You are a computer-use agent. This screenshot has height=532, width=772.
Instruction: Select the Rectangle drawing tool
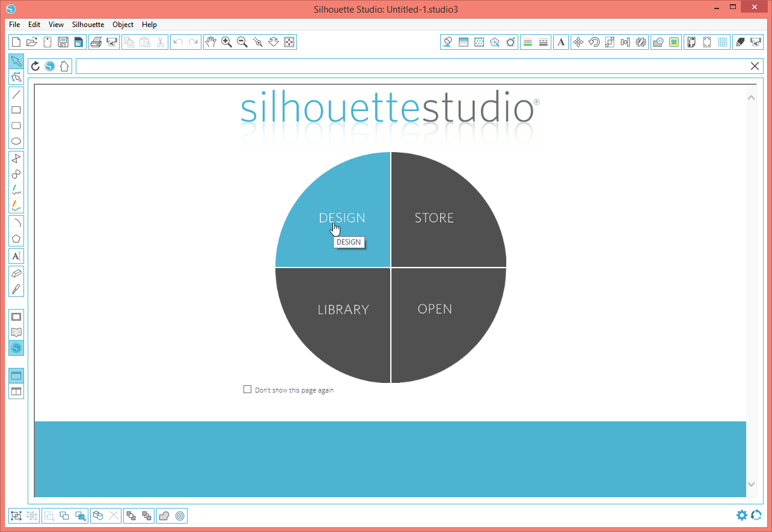(x=16, y=109)
